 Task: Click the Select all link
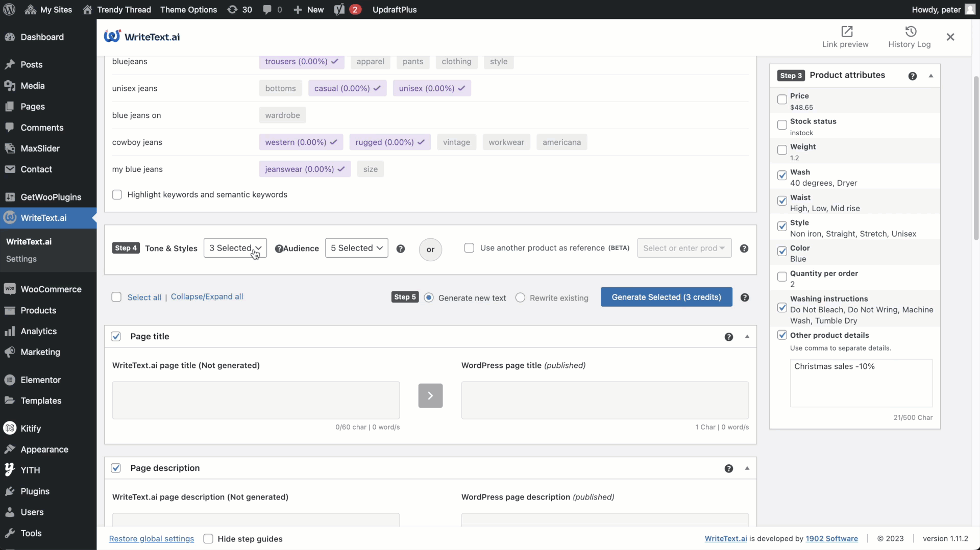[144, 297]
